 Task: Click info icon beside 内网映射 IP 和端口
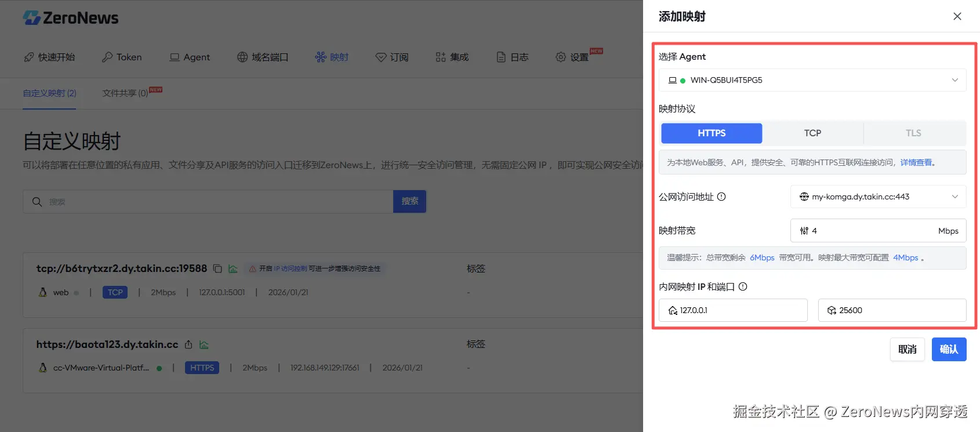pyautogui.click(x=743, y=286)
